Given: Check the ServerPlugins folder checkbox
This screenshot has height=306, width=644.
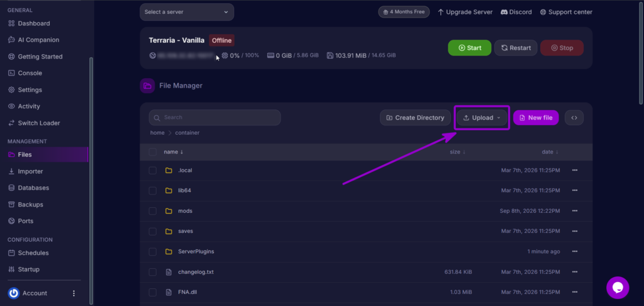Looking at the screenshot, I should coord(153,251).
